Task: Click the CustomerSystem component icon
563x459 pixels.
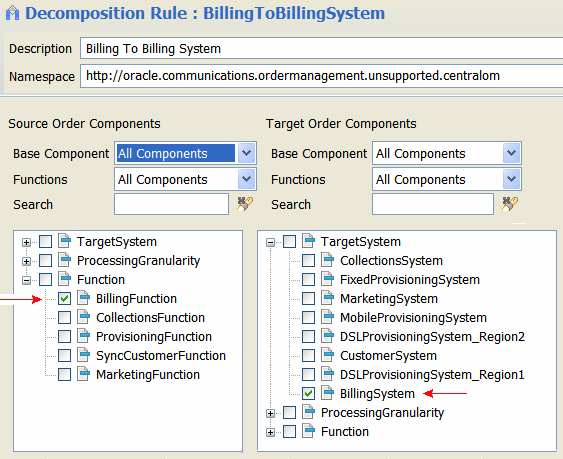Action: 327,356
